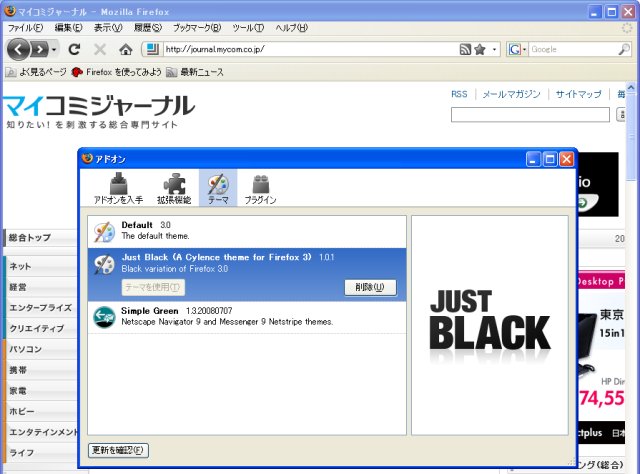Viewport: 640px width, 474px height.
Task: Click the テーマを使用 button
Action: (x=153, y=287)
